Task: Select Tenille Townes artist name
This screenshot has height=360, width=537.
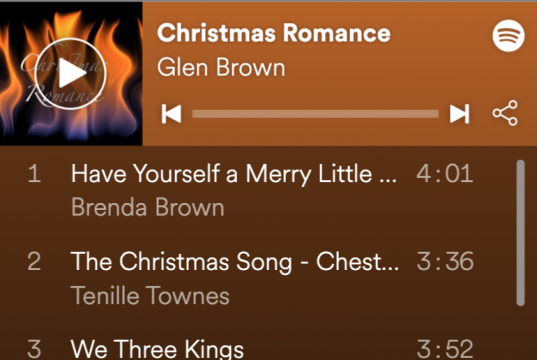Action: 150,295
